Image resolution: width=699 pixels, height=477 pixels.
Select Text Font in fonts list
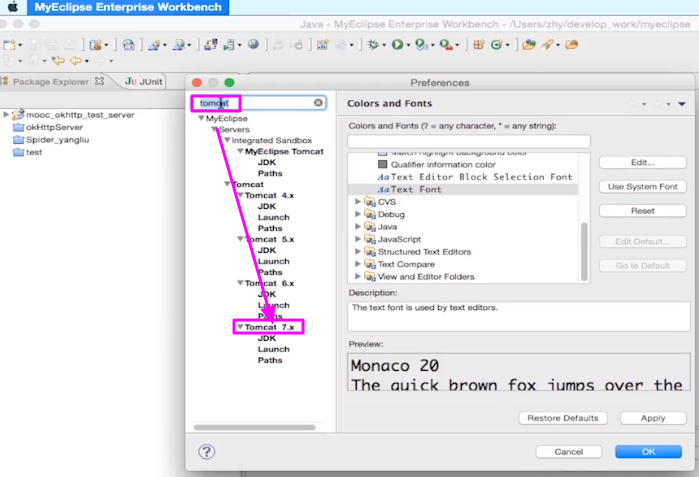pyautogui.click(x=416, y=189)
